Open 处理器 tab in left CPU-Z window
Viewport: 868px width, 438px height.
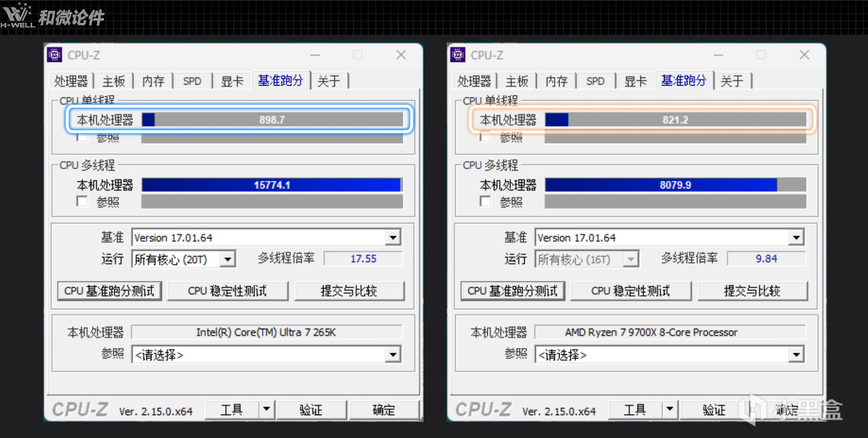click(x=71, y=81)
